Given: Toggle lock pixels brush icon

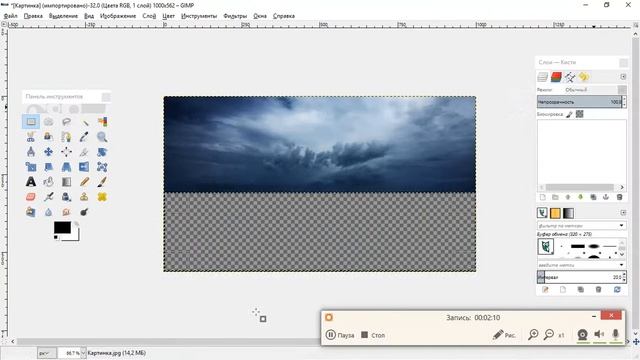Looking at the screenshot, I should point(569,114).
